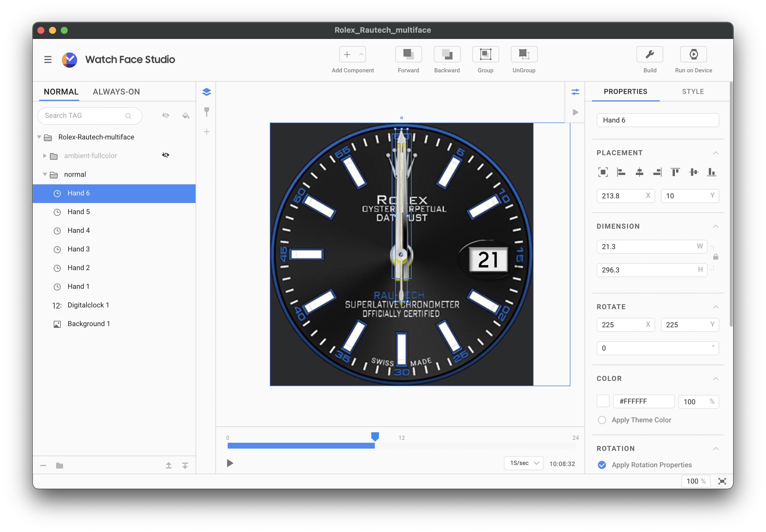This screenshot has width=766, height=532.
Task: Select the Apply Theme Color radio button
Action: (x=602, y=420)
